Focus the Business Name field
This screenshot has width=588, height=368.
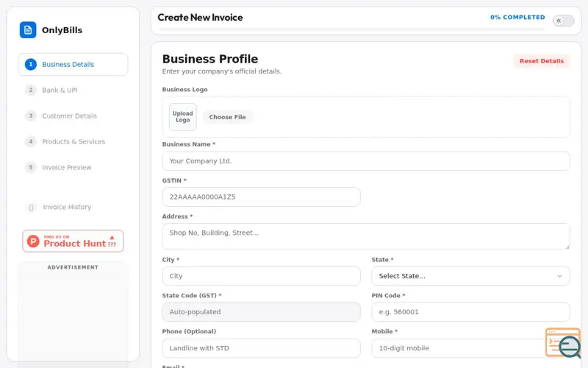tap(366, 161)
